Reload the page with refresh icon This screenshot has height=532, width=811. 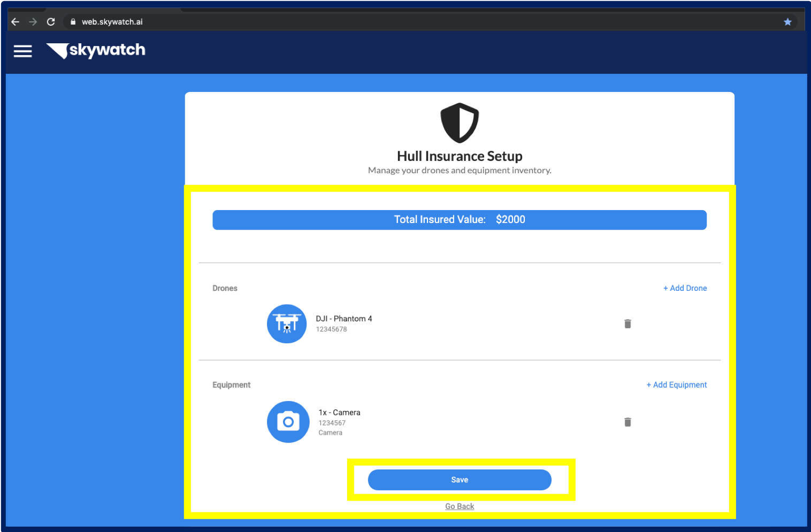pos(51,22)
